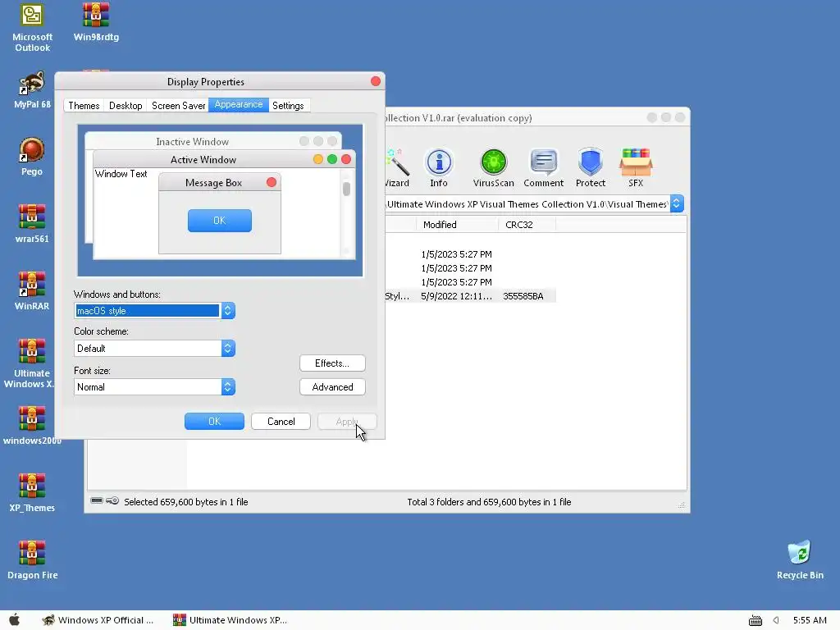
Task: Open the Effects... dialog
Action: [x=332, y=363]
